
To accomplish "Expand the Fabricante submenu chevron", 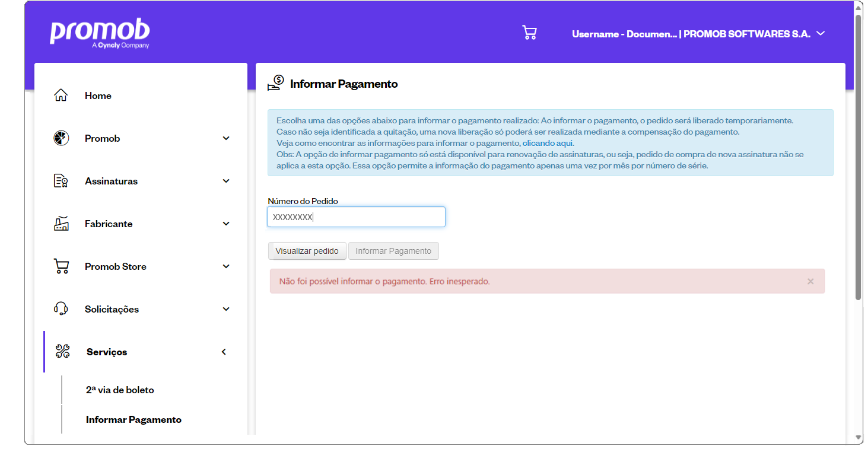I will pos(226,224).
